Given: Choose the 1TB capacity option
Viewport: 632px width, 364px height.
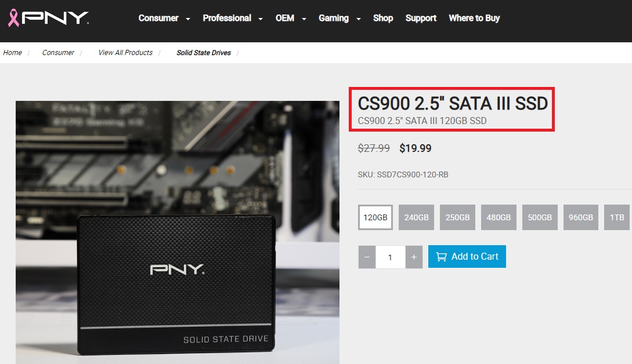Looking at the screenshot, I should coord(617,217).
